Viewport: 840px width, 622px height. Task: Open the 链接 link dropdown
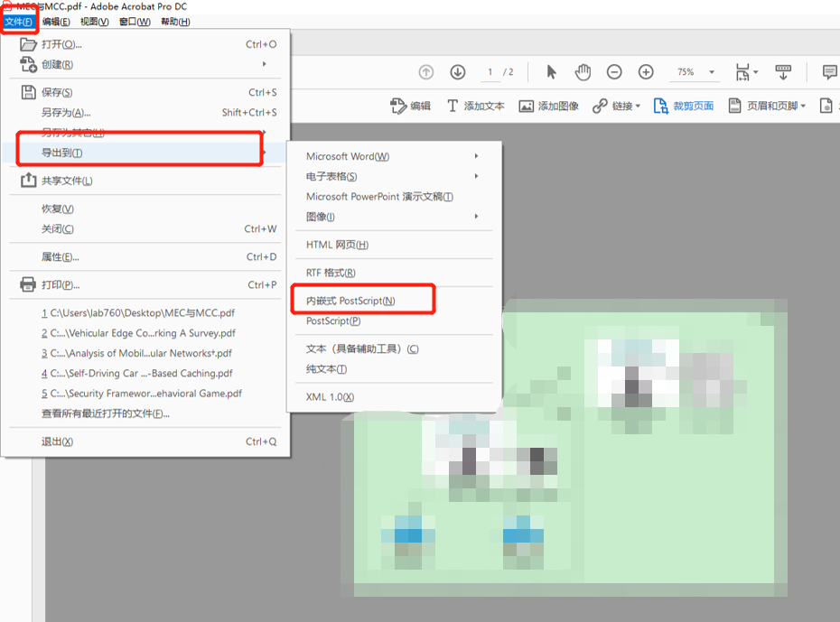click(616, 106)
